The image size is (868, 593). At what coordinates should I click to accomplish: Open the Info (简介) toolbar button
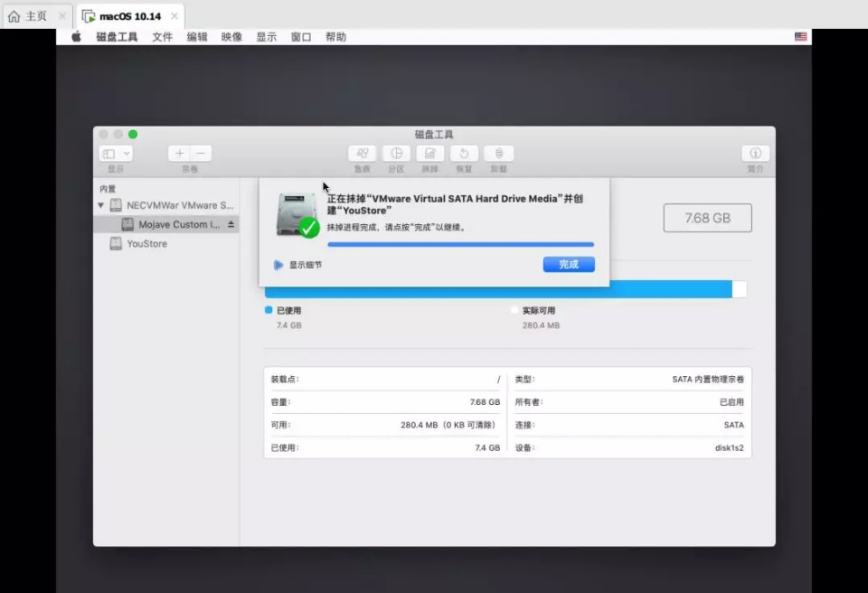(755, 153)
